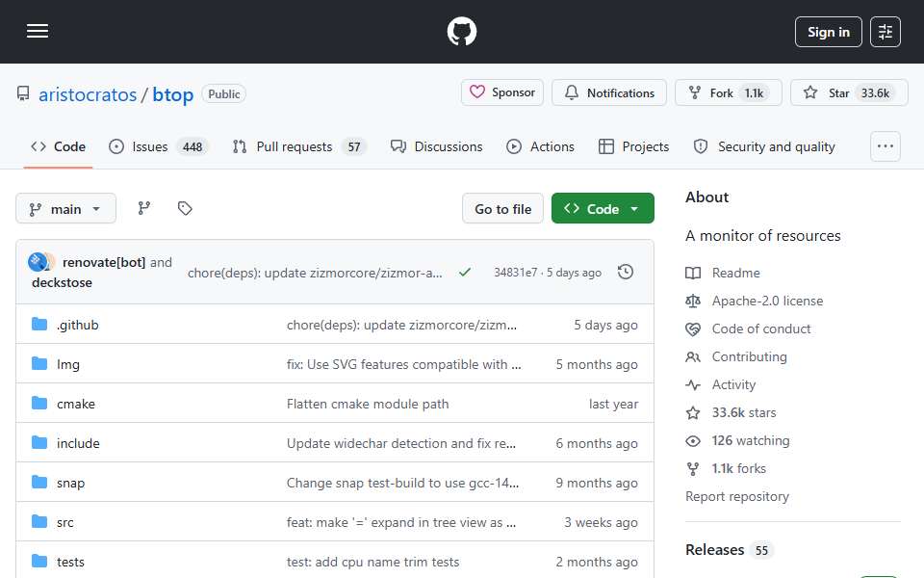View commit history clock icon

tap(626, 272)
